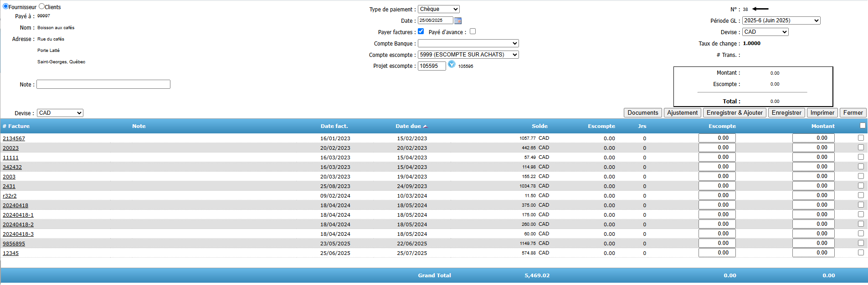The height and width of the screenshot is (285, 868).
Task: Enable the Payé d'avance checkbox
Action: pyautogui.click(x=473, y=31)
